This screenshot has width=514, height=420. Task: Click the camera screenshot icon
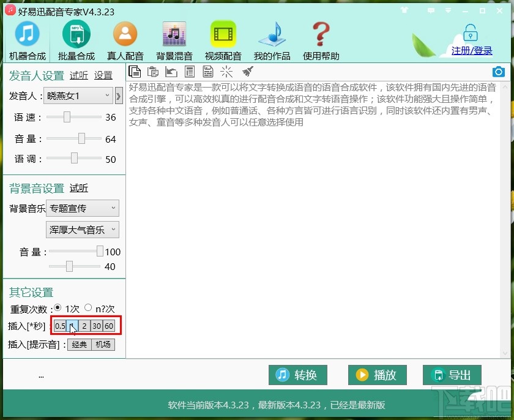click(498, 72)
